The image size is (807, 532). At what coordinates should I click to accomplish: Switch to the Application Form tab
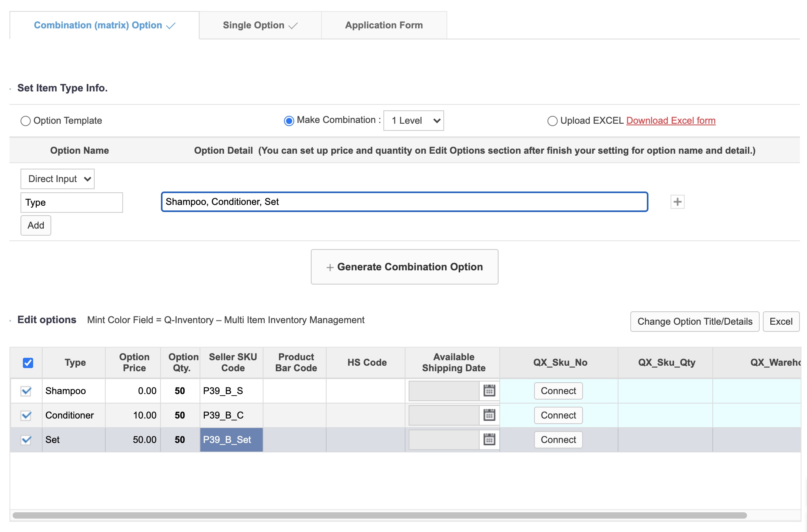pos(384,25)
